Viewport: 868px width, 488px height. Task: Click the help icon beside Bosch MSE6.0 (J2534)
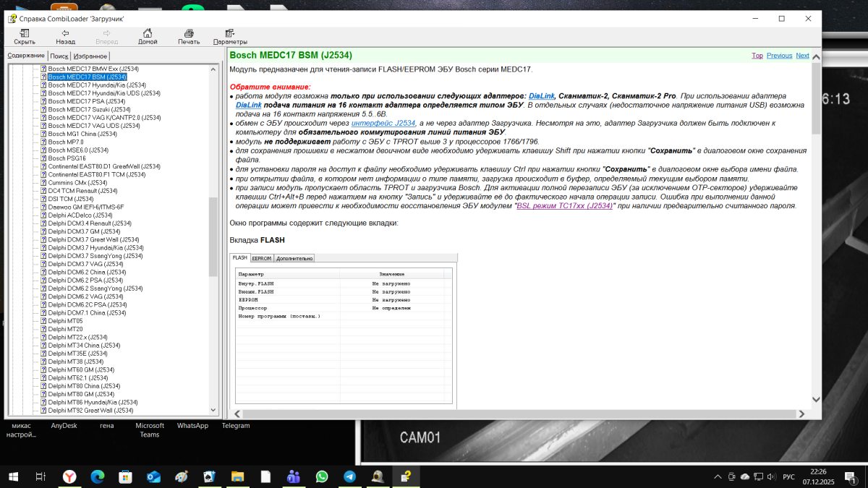point(43,150)
